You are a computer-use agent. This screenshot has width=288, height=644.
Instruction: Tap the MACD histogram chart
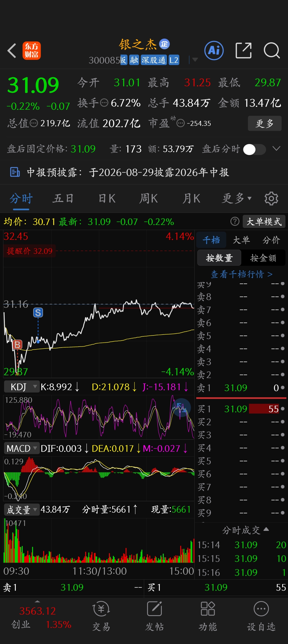(x=99, y=479)
